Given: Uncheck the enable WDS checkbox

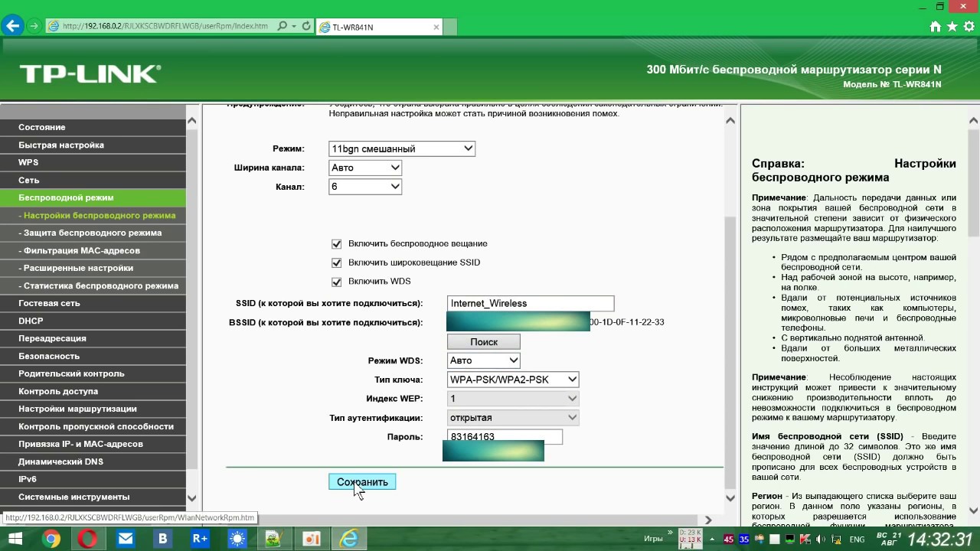Looking at the screenshot, I should click(x=336, y=282).
